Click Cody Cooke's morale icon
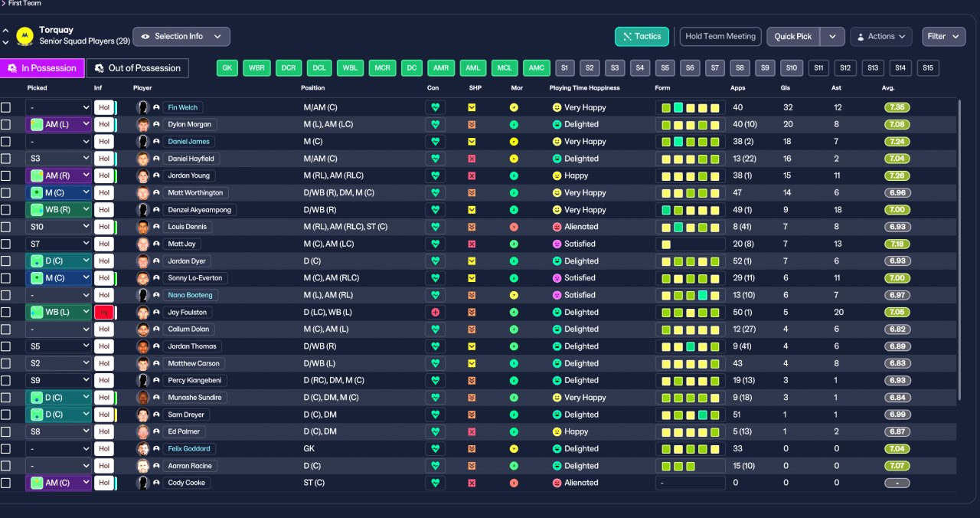The width and height of the screenshot is (980, 518). coord(514,483)
